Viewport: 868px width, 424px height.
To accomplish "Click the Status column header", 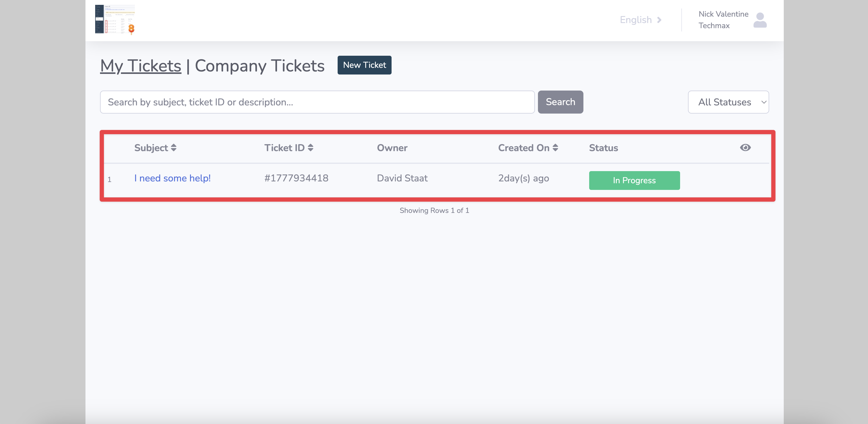I will 603,148.
